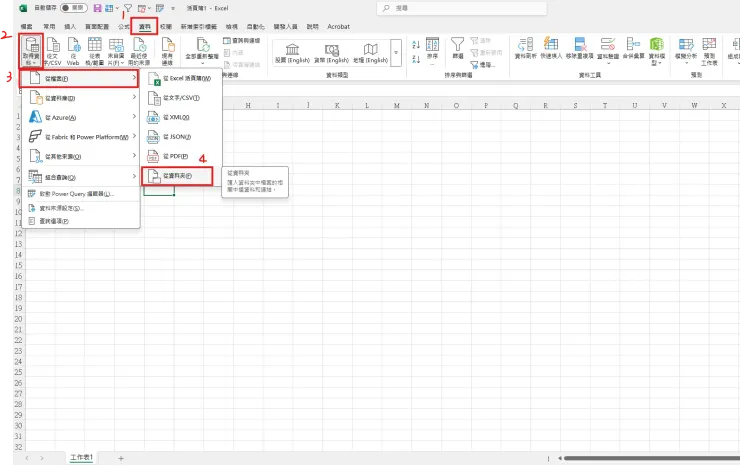Click the Advanced filter button
The width and height of the screenshot is (740, 465).
[482, 65]
